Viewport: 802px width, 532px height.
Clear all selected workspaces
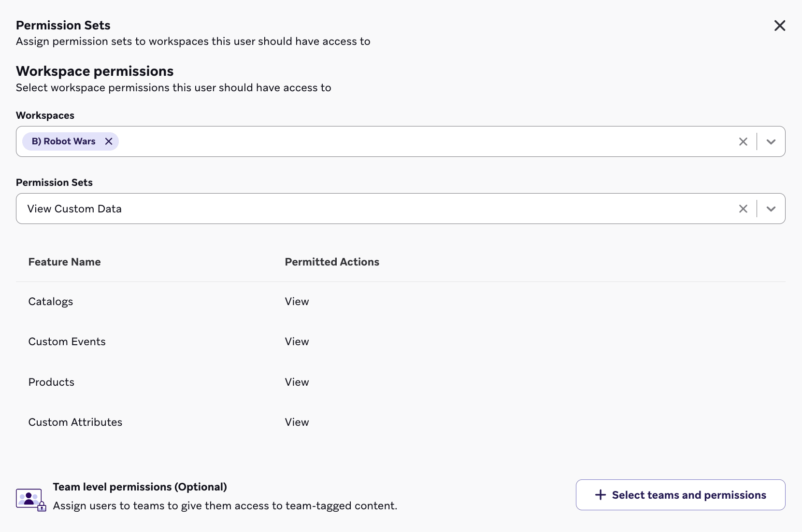coord(743,141)
